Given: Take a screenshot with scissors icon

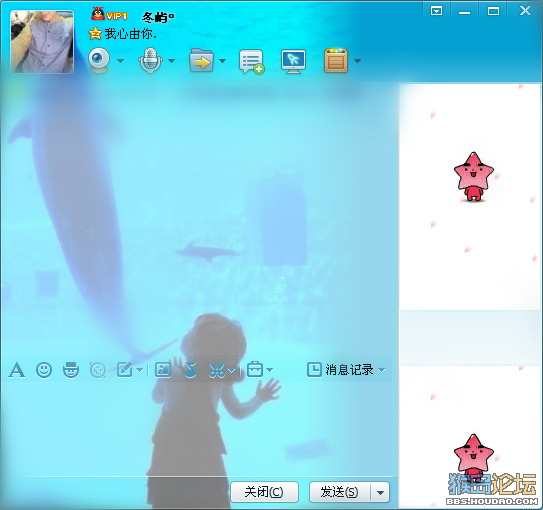Looking at the screenshot, I should click(x=217, y=370).
